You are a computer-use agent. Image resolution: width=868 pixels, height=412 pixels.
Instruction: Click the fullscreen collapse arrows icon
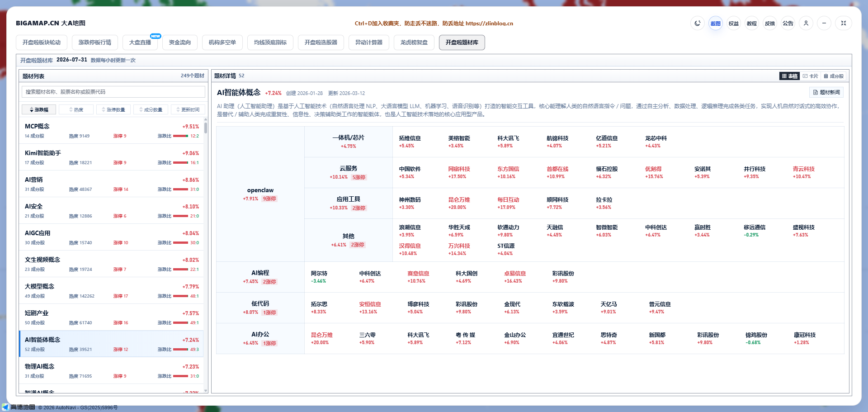click(x=844, y=23)
